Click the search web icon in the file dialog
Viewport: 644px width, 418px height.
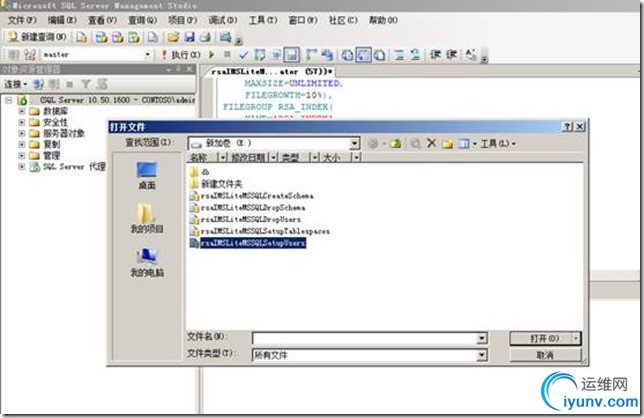point(415,143)
